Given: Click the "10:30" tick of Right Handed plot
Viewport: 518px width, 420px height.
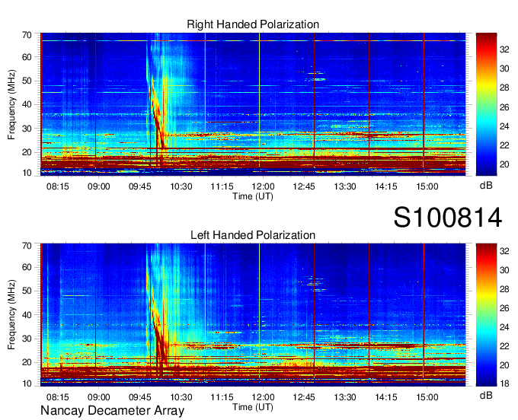Looking at the screenshot, I should pyautogui.click(x=181, y=186).
